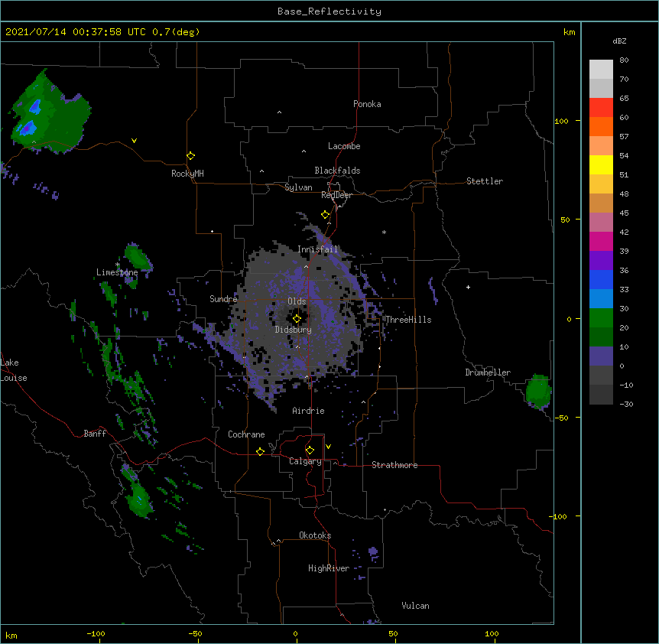Click the -30 value on dBZ legend
The image size is (659, 644).
tap(626, 404)
